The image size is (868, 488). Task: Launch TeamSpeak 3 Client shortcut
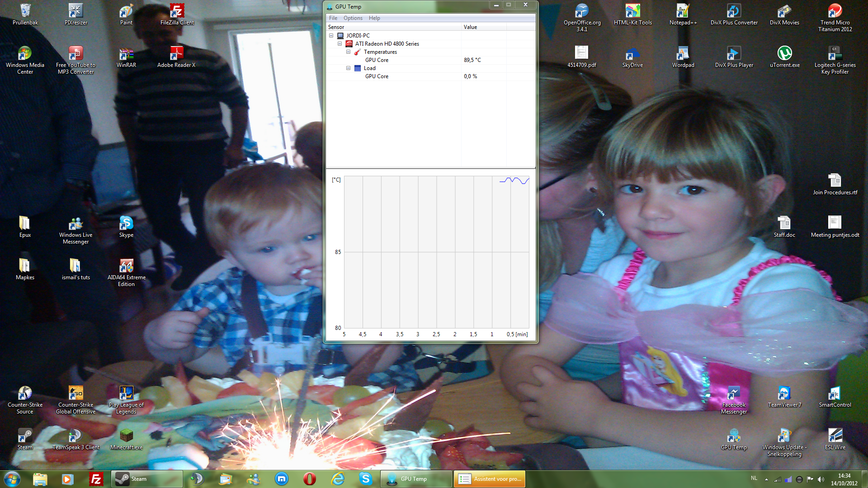(x=75, y=439)
